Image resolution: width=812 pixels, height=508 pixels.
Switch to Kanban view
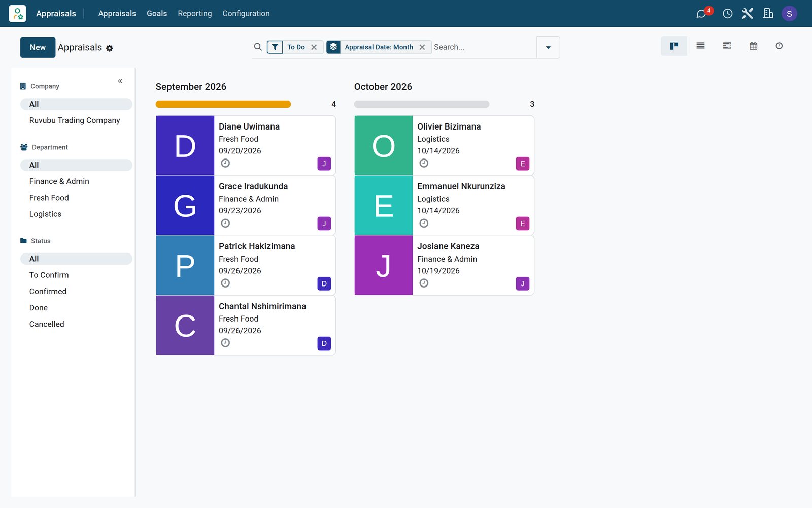(674, 46)
